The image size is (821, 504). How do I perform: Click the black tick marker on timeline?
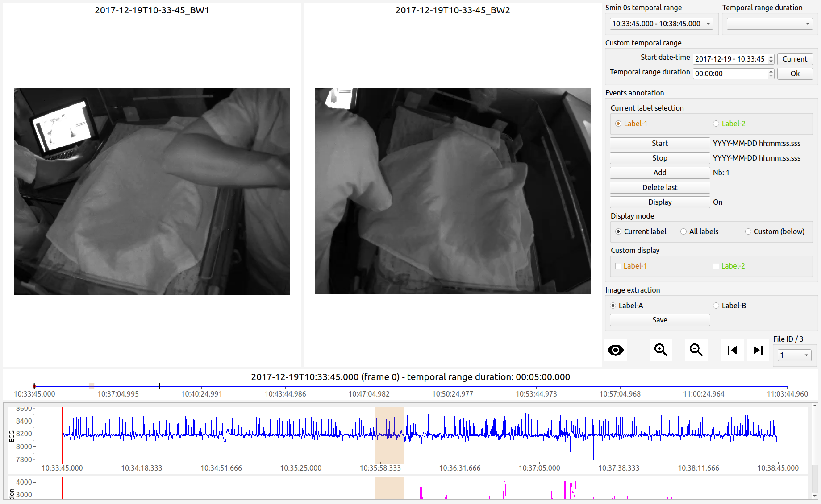tap(160, 386)
